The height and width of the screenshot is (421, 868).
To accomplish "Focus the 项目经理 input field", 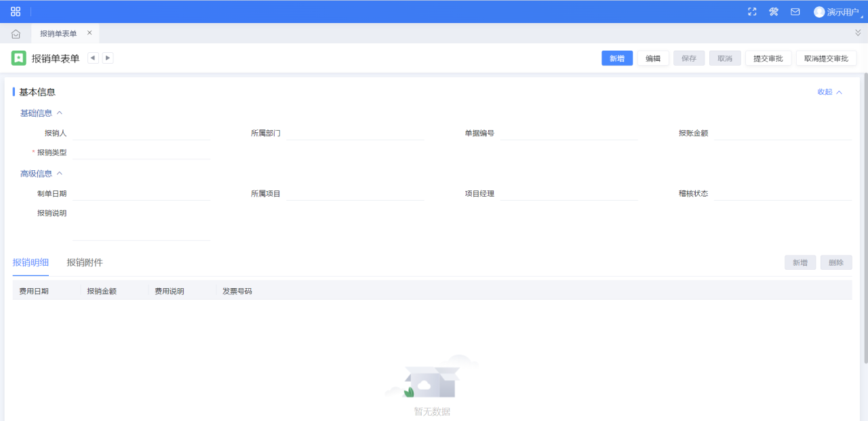I will 569,193.
